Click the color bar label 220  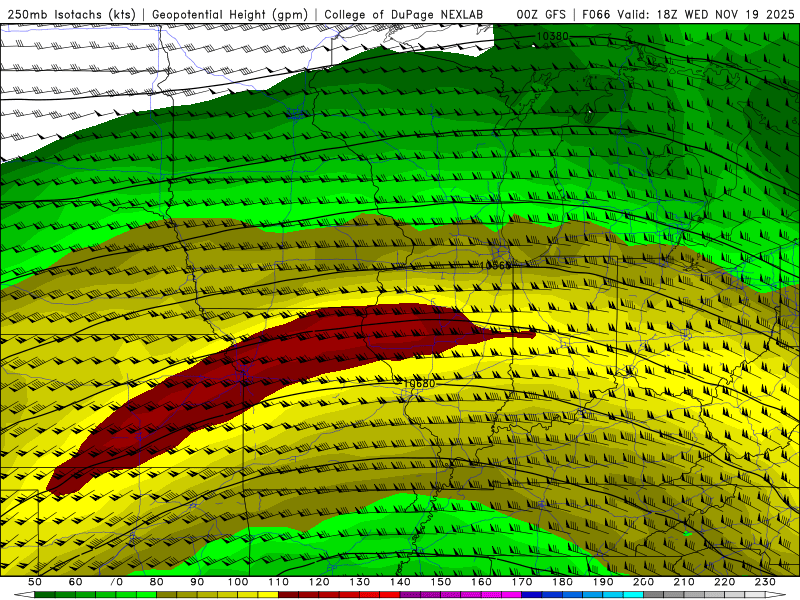[x=725, y=582]
